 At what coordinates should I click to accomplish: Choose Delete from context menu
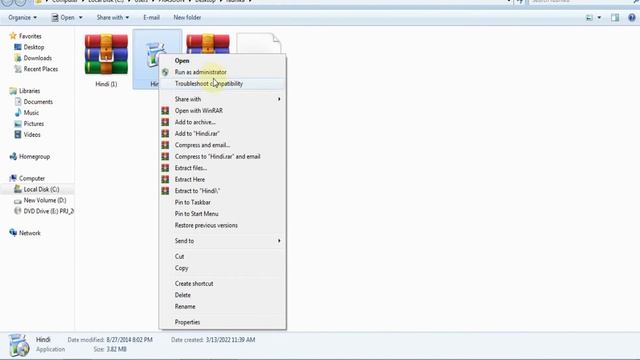tap(182, 295)
